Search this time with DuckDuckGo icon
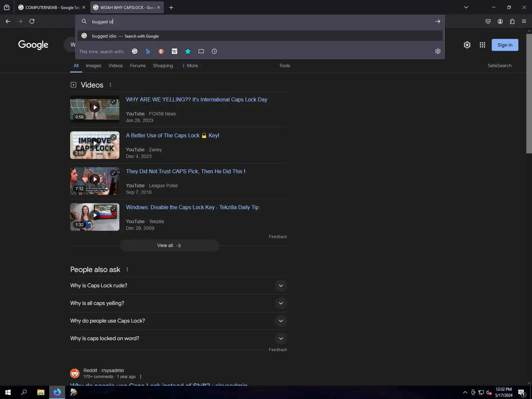Image resolution: width=532 pixels, height=399 pixels. pyautogui.click(x=161, y=51)
